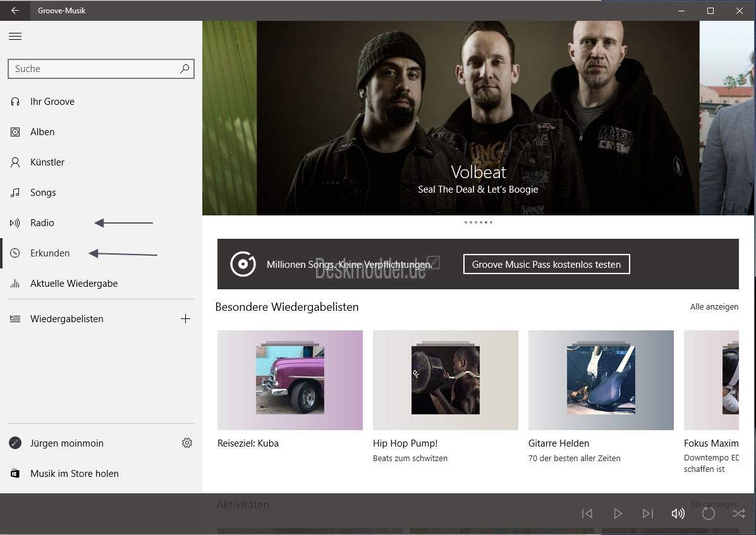Maximize the Groove-Musik window
Viewport: 756px width, 535px height.
710,11
